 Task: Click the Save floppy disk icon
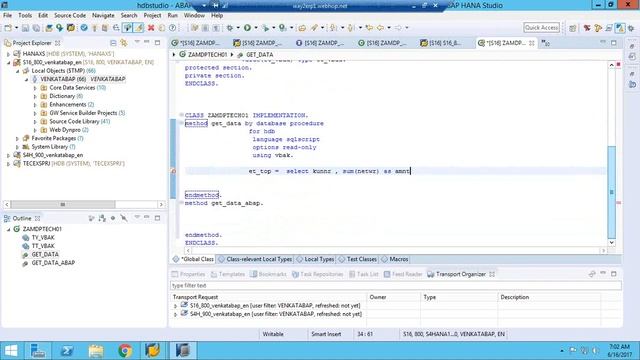point(25,28)
